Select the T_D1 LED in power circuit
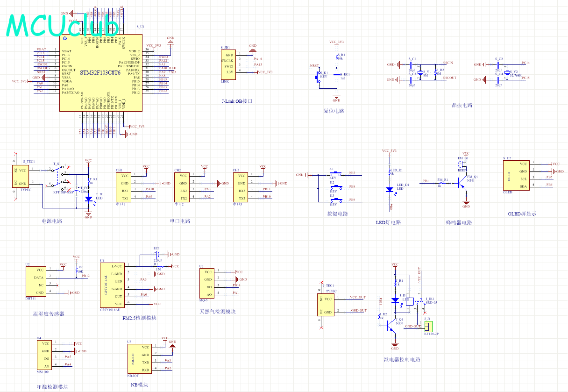The height and width of the screenshot is (392, 568). pyautogui.click(x=89, y=199)
